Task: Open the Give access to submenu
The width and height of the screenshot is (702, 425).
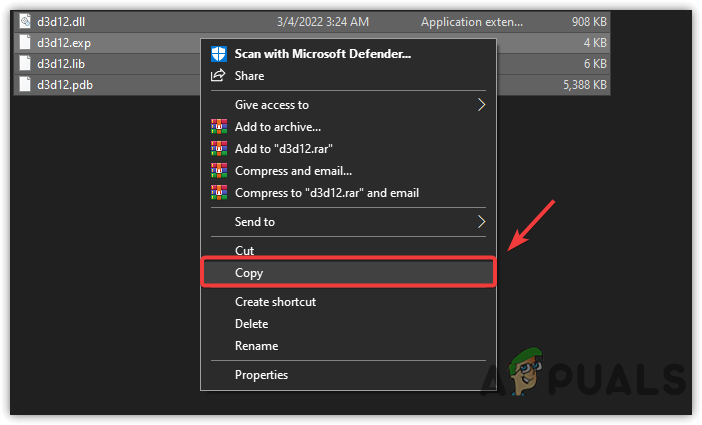Action: click(x=348, y=105)
